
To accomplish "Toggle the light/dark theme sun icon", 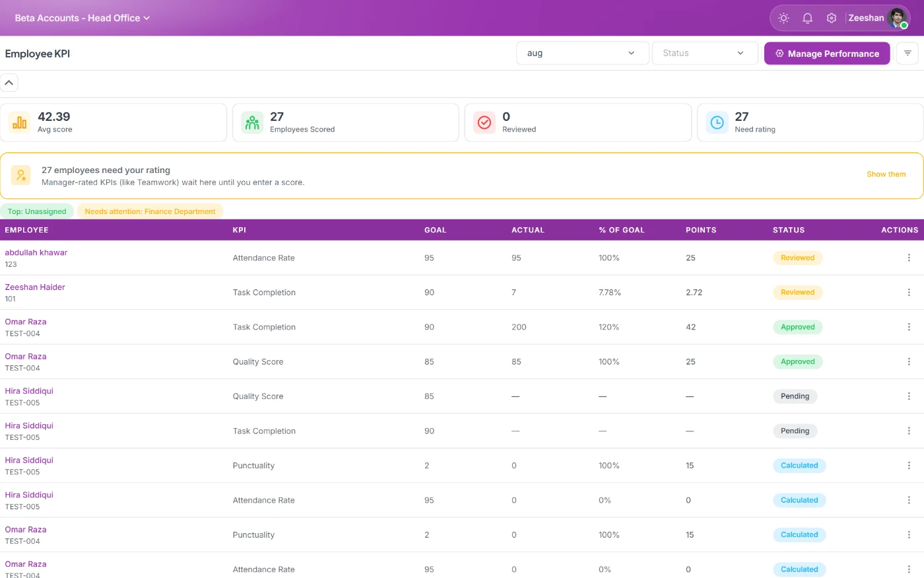I will [783, 18].
